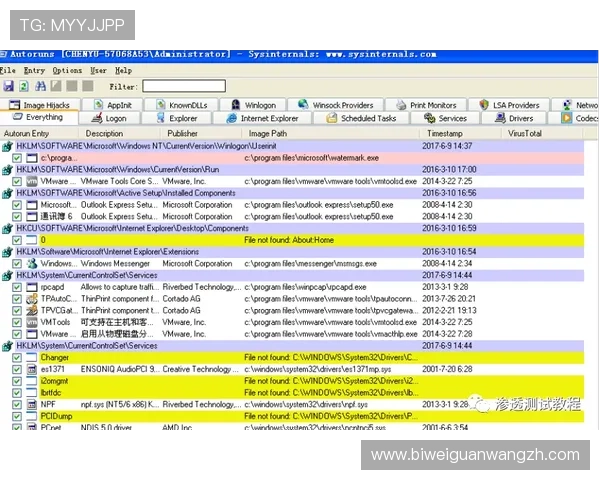
Task: Sort by Autorun Entry column header
Action: (39, 134)
